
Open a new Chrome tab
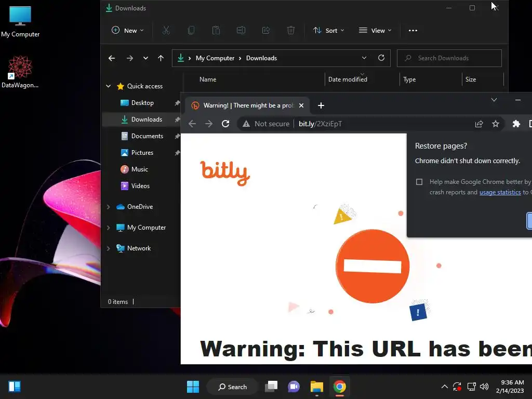click(x=321, y=105)
